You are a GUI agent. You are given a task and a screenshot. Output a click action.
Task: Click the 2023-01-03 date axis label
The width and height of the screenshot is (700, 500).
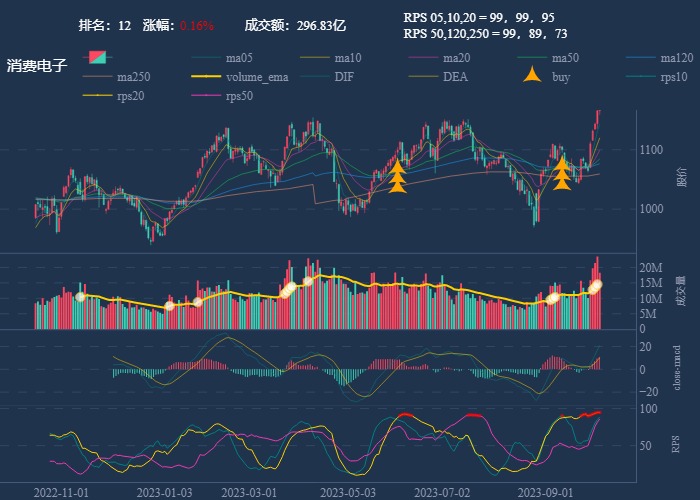click(x=164, y=493)
